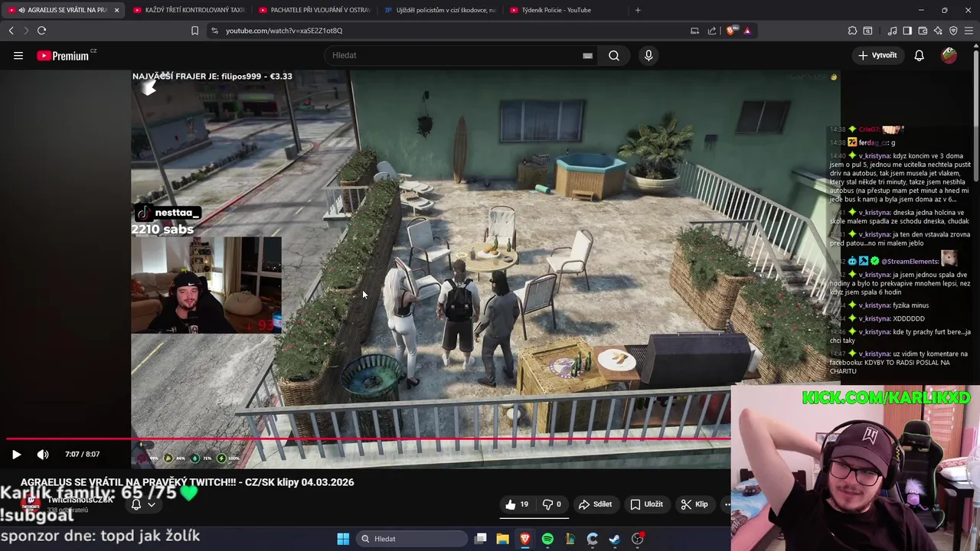The image size is (980, 551).
Task: Save the video with Uložit
Action: tap(646, 504)
